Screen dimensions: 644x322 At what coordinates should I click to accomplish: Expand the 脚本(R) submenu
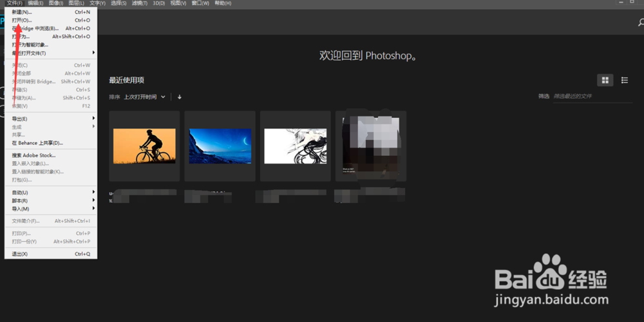[51, 200]
